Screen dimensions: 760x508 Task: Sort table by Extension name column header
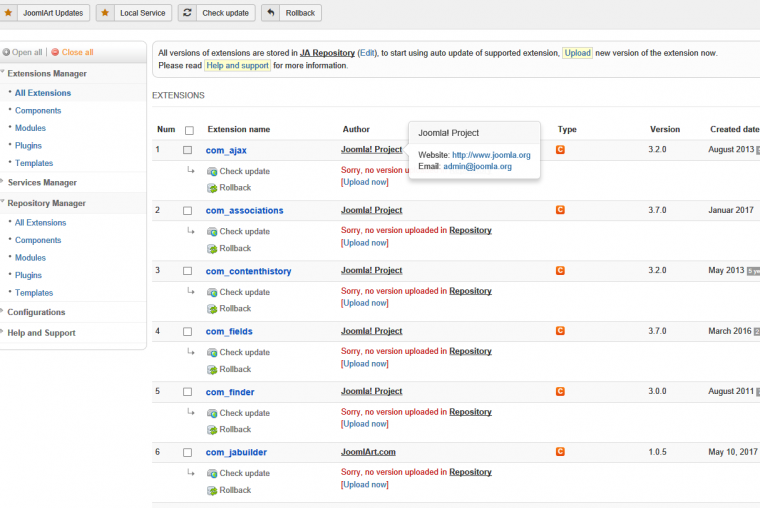[x=239, y=129]
